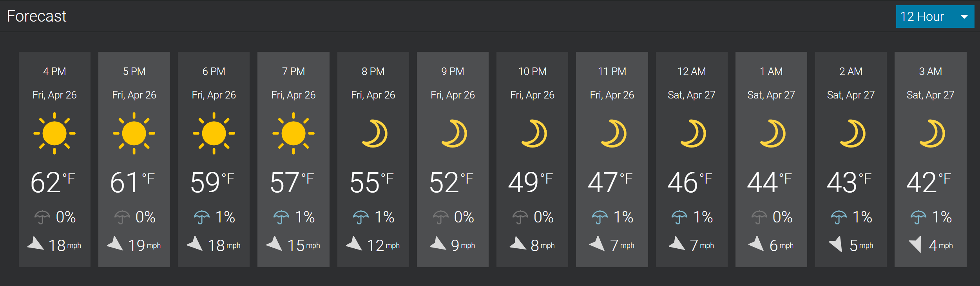Screen dimensions: 980x286
Task: Click the wind arrow next to 12 mph
Action: pyautogui.click(x=354, y=243)
